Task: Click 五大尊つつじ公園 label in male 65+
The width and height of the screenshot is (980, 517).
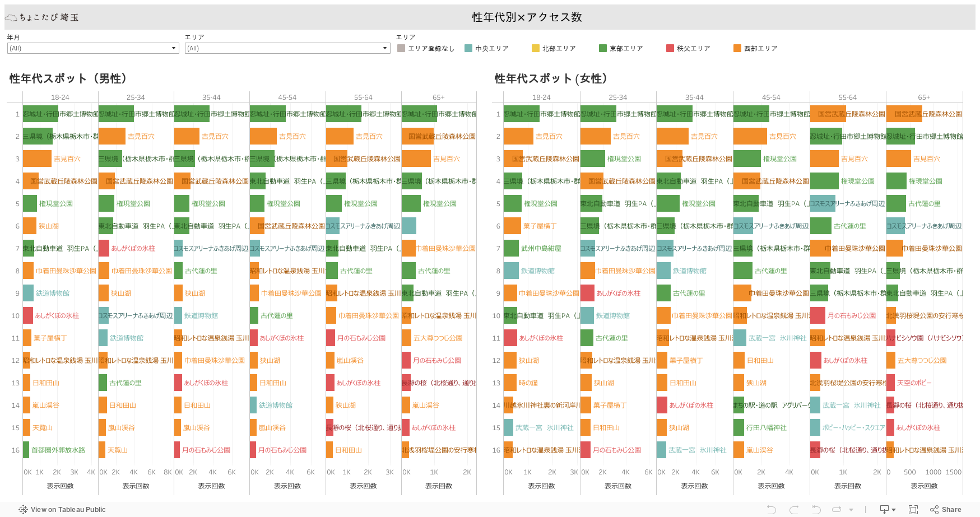Action: point(438,338)
